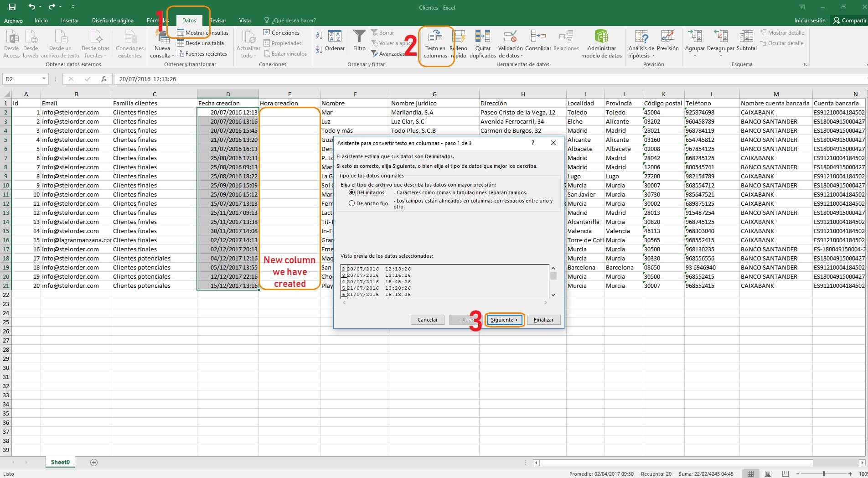Screen dimensions: 868x478
Task: Open the Validación de datos dropdown
Action: pos(522,56)
